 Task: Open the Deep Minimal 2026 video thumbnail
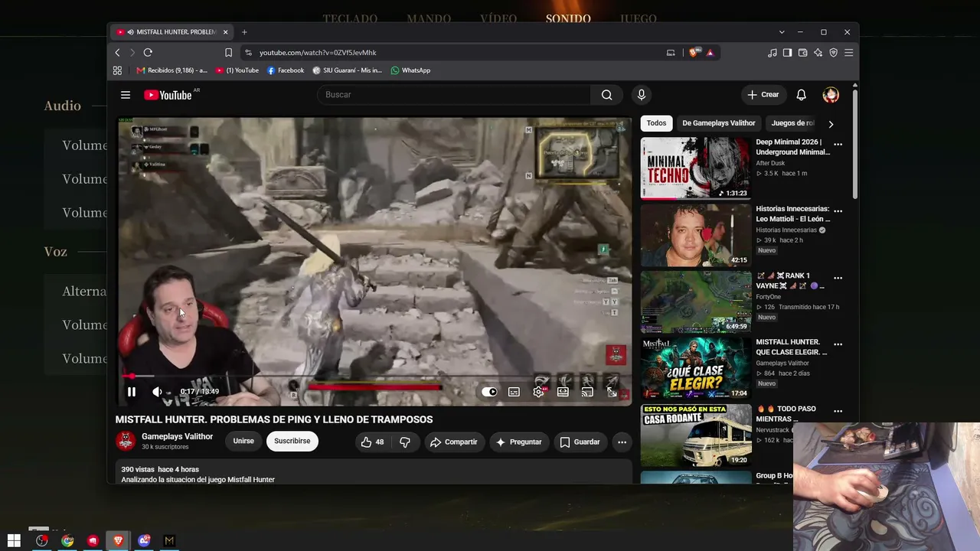tap(696, 168)
